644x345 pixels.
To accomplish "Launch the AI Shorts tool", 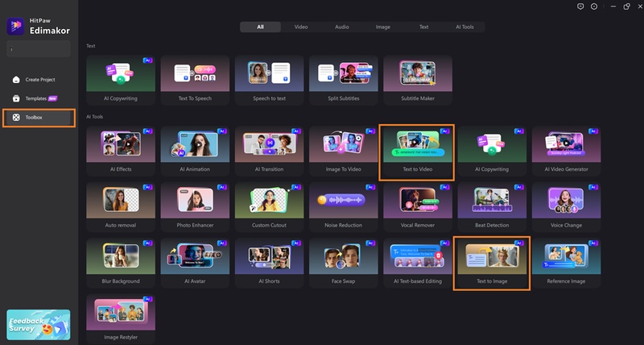I will [x=269, y=263].
